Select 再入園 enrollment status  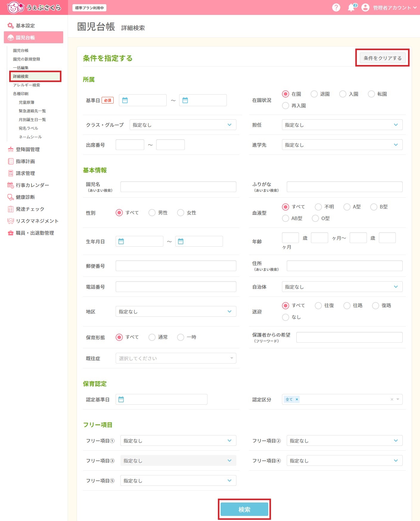[286, 106]
